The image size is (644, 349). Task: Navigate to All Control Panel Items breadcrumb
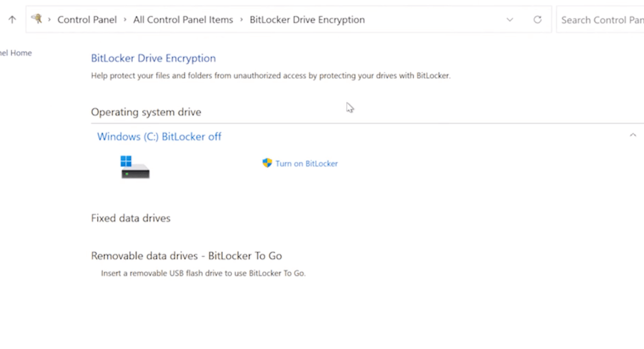pos(183,20)
